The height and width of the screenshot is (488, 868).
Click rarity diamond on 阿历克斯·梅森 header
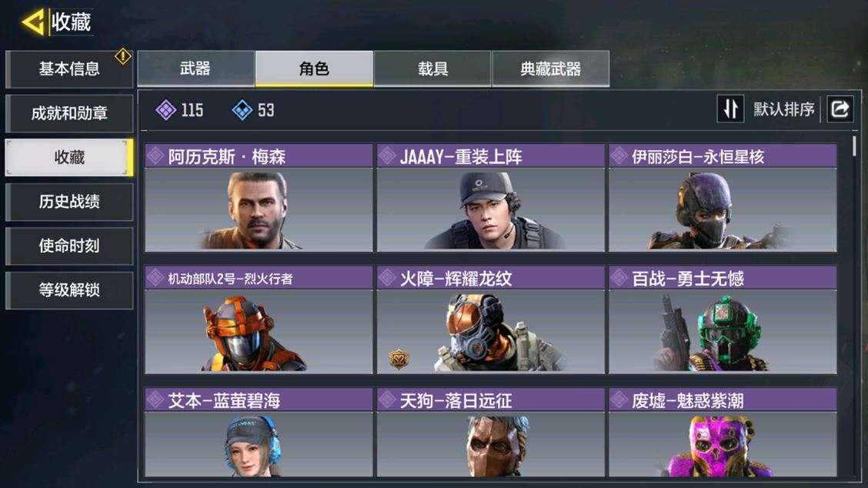[x=155, y=155]
